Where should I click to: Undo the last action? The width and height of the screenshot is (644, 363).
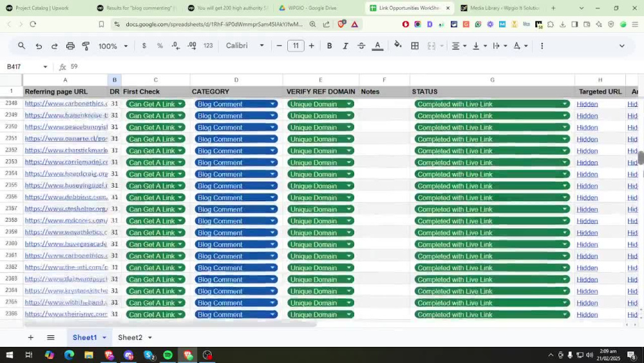point(39,46)
